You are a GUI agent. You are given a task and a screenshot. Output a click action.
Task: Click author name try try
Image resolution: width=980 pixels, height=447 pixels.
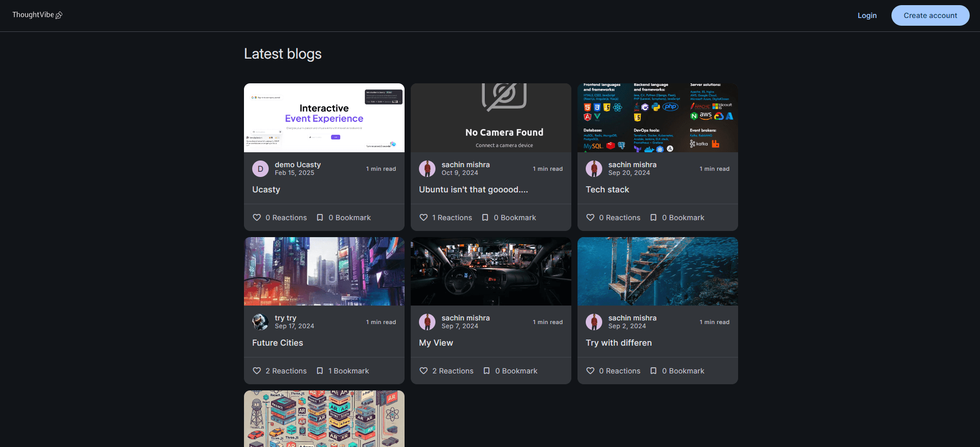coord(286,318)
